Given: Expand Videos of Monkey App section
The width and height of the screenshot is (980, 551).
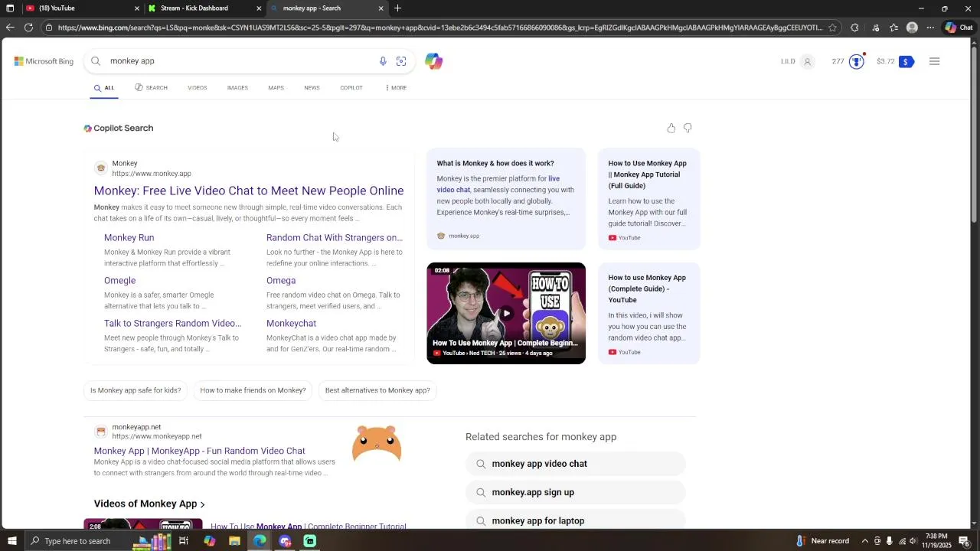Looking at the screenshot, I should (149, 504).
